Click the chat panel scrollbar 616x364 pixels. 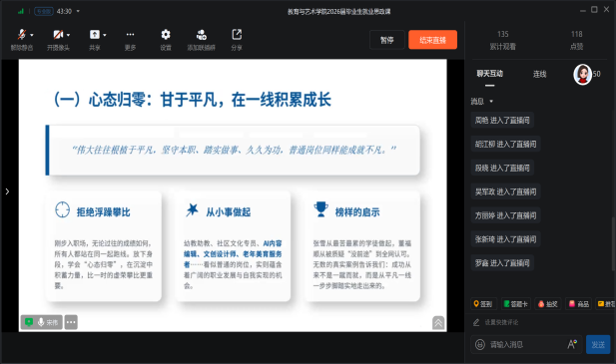coord(613,243)
